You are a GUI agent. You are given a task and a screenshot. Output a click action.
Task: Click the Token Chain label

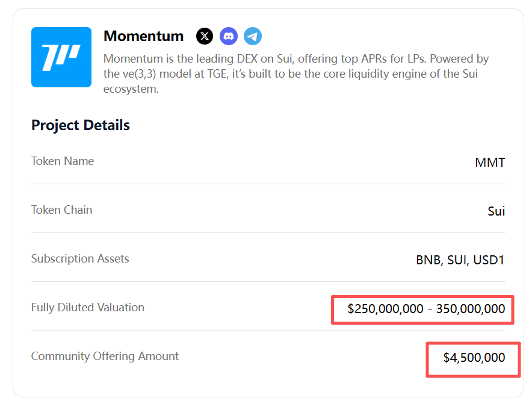coord(61,210)
